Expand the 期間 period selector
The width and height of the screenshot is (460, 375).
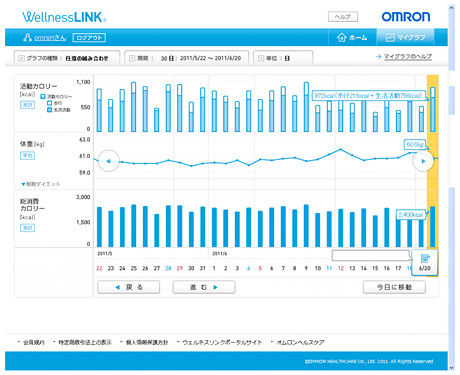click(187, 58)
